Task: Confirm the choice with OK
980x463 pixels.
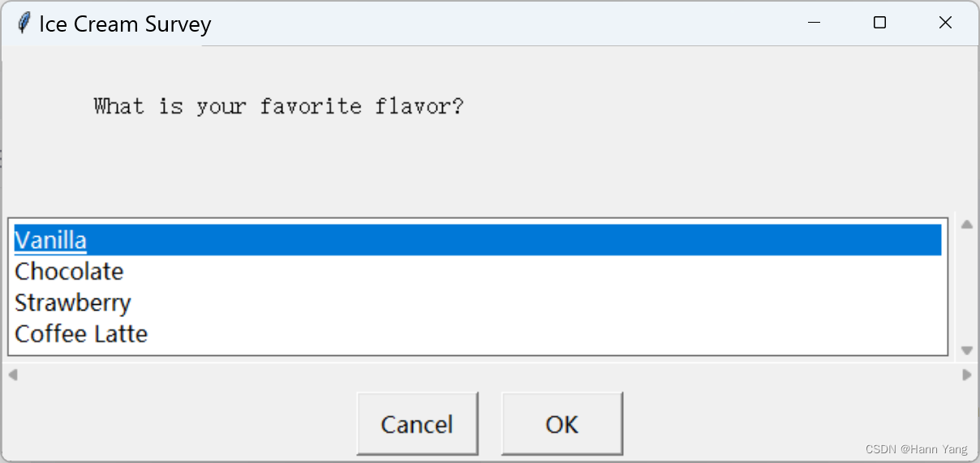Action: point(562,424)
